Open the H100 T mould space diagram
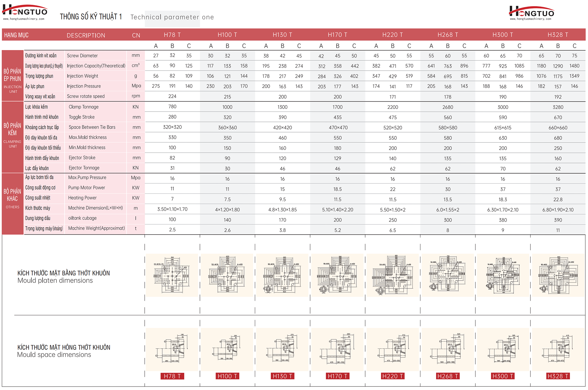Screen dimensions: 588x390 227,349
